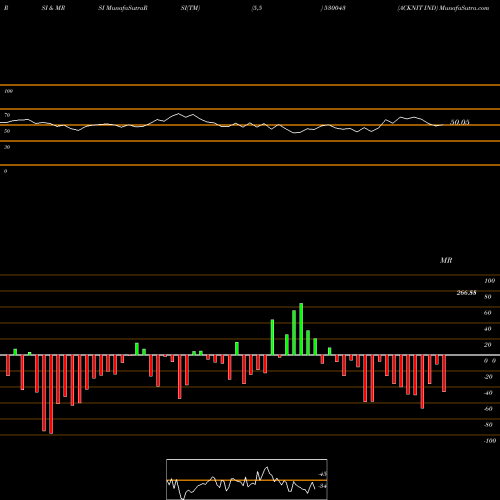Click the "SI & MR" header text

53,8
